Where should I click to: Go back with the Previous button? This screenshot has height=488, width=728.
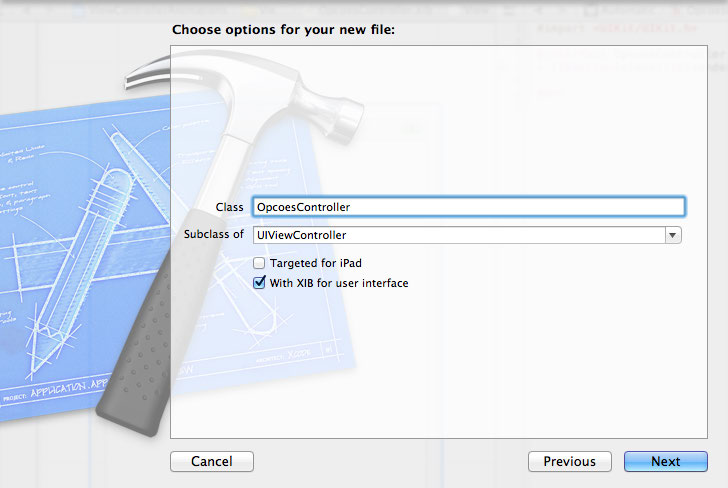tap(569, 461)
